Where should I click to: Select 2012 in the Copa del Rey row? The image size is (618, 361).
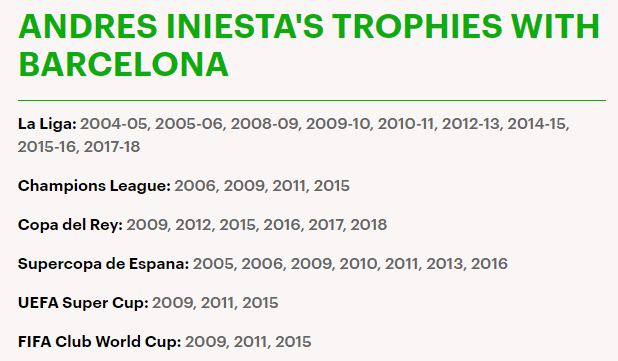(x=195, y=225)
